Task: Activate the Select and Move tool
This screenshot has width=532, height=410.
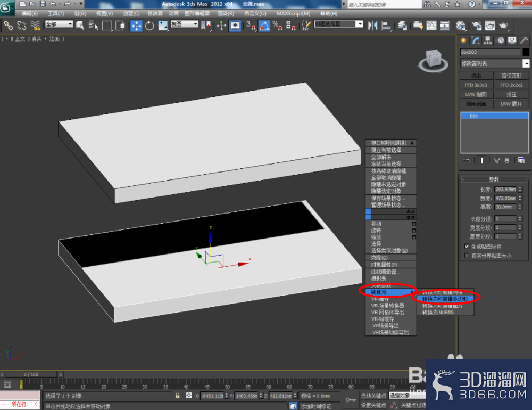Action: tap(136, 26)
